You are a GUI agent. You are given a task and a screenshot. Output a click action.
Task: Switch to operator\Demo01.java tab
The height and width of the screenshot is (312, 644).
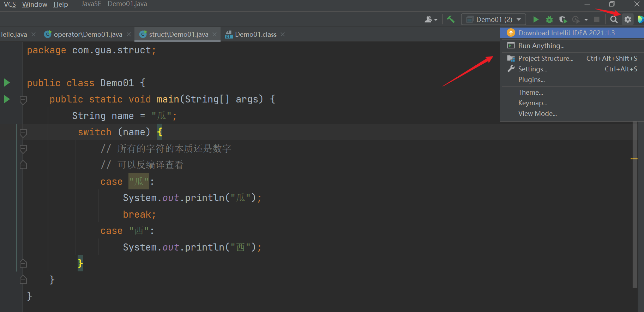tap(88, 34)
